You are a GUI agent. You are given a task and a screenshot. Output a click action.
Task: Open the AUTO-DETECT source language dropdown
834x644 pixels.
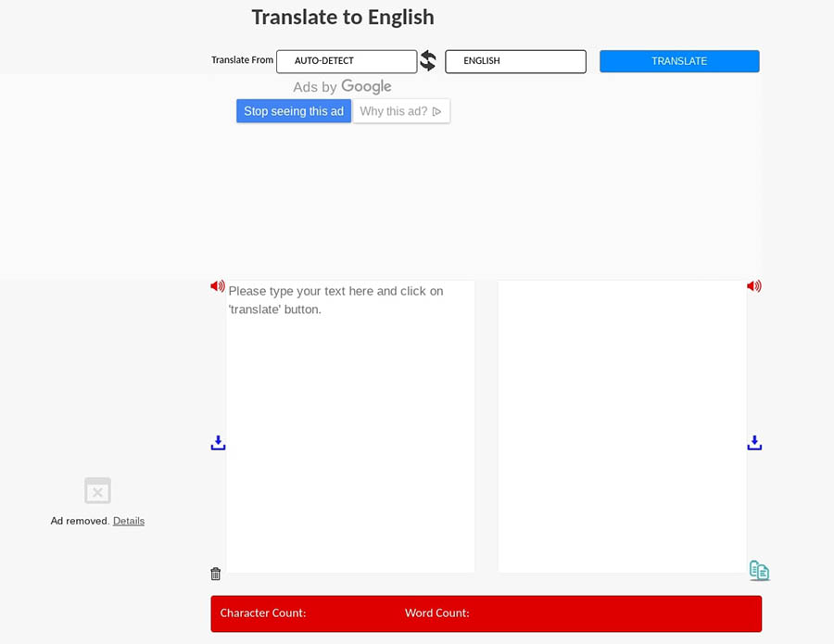pos(347,61)
